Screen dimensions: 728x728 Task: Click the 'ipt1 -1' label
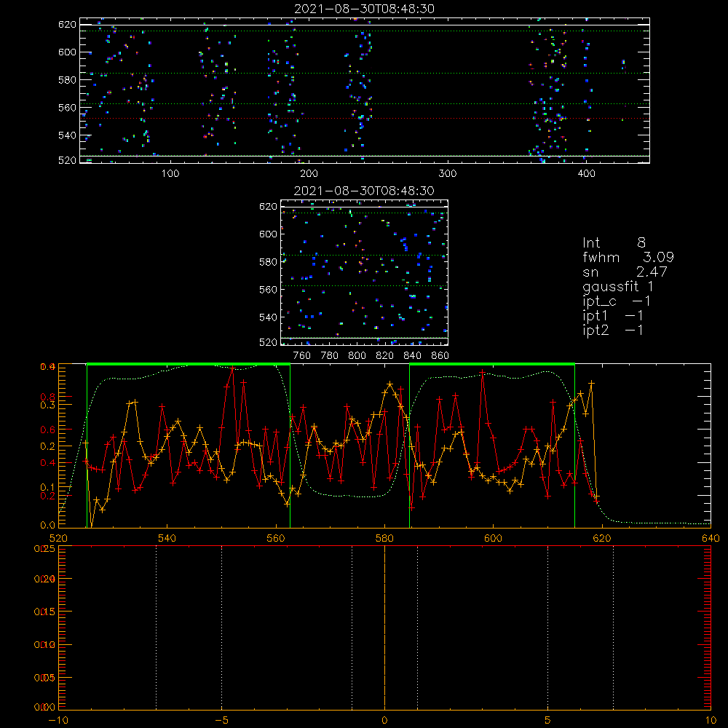point(613,316)
